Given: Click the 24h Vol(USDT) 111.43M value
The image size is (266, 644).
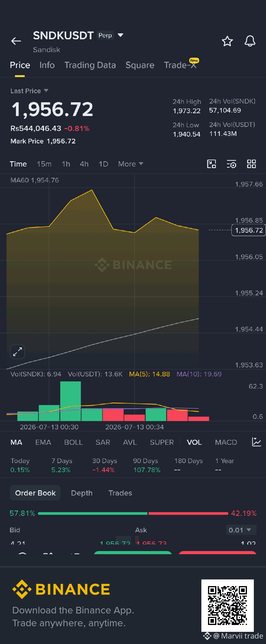Looking at the screenshot, I should click(223, 134).
